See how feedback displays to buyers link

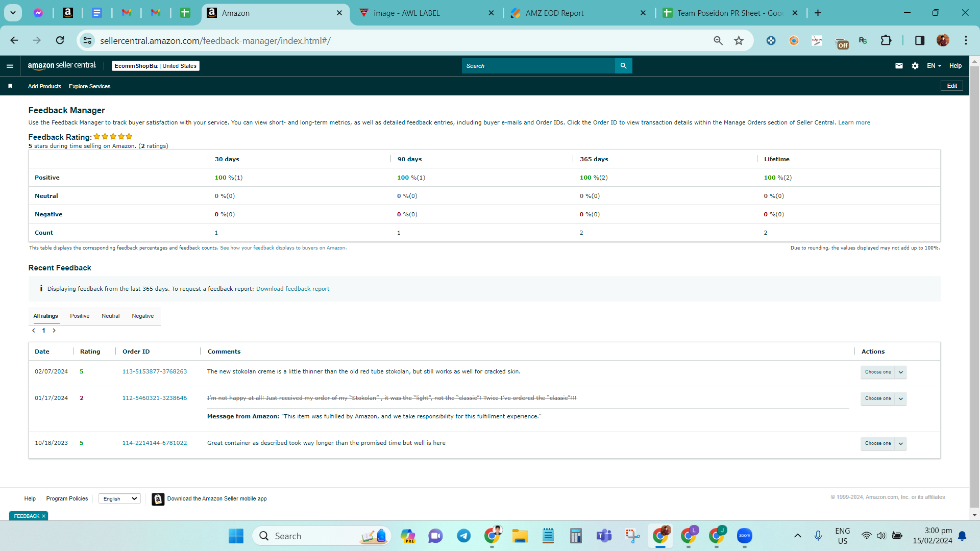[283, 248]
